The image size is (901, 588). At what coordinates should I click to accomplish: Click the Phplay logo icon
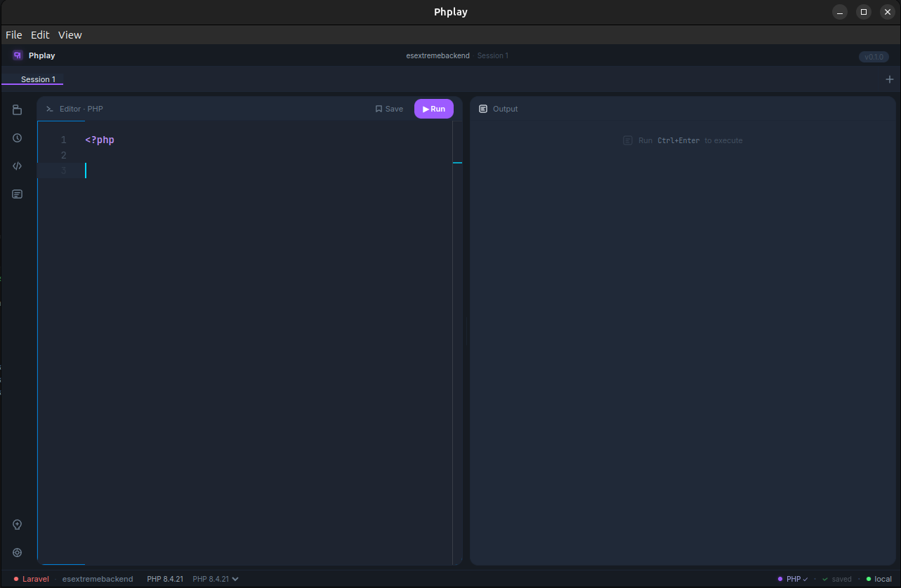coord(18,55)
